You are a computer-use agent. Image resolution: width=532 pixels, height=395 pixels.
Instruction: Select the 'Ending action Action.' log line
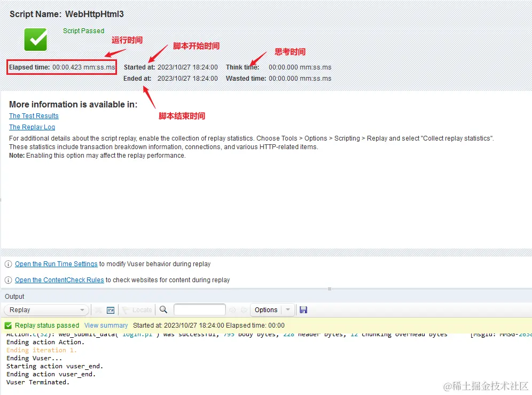[45, 342]
